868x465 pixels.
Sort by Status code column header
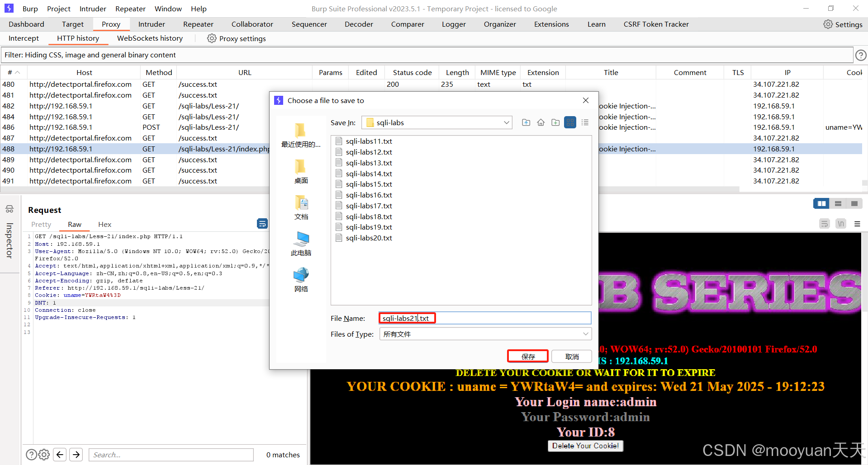tap(412, 72)
